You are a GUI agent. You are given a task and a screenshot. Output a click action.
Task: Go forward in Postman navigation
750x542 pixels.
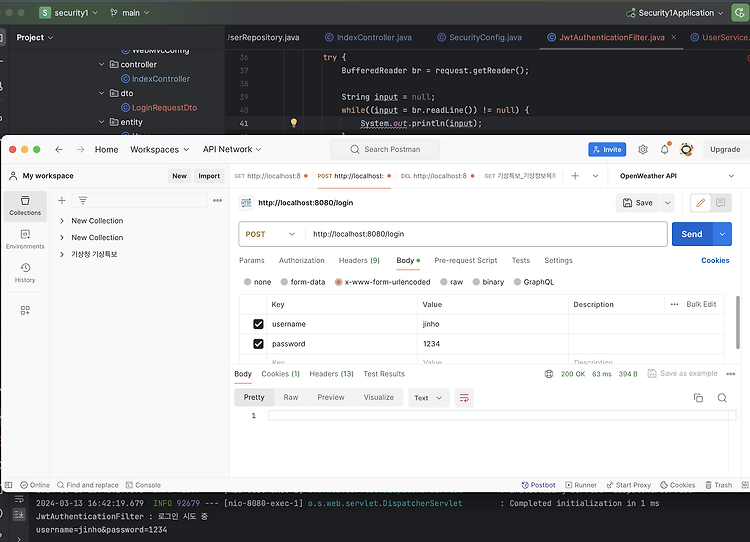(x=80, y=149)
